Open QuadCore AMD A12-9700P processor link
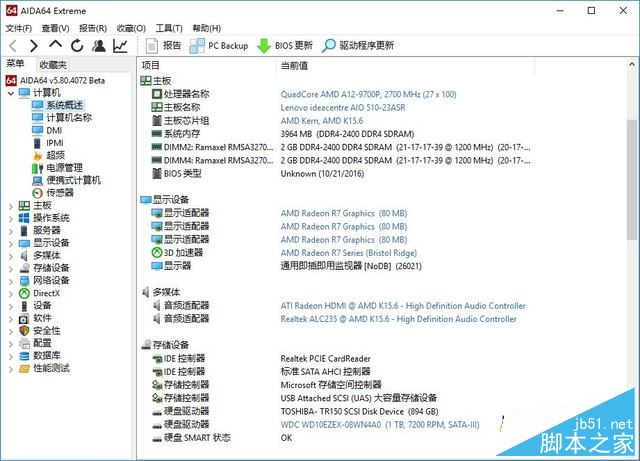This screenshot has width=640, height=461. (x=368, y=94)
